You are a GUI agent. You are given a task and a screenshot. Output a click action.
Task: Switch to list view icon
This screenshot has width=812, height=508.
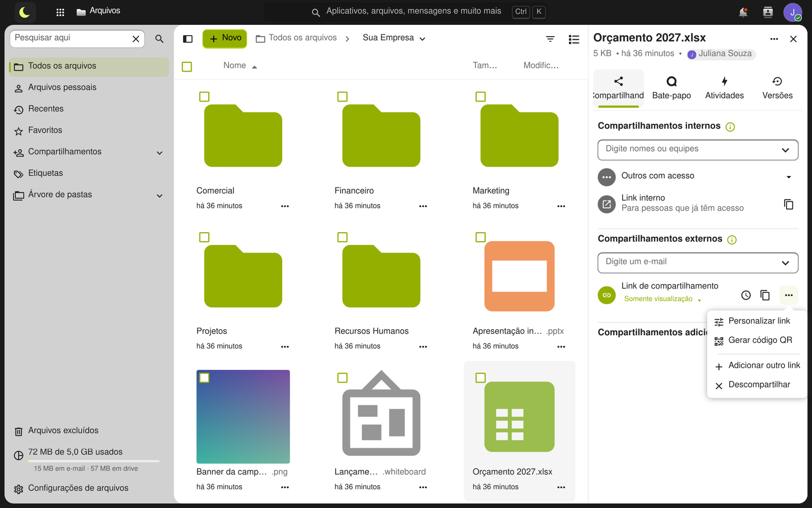574,39
